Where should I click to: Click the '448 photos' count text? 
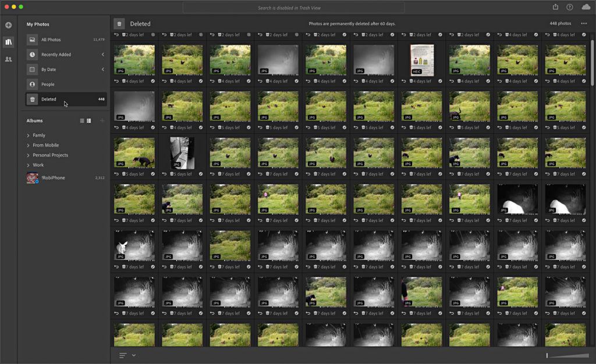560,23
